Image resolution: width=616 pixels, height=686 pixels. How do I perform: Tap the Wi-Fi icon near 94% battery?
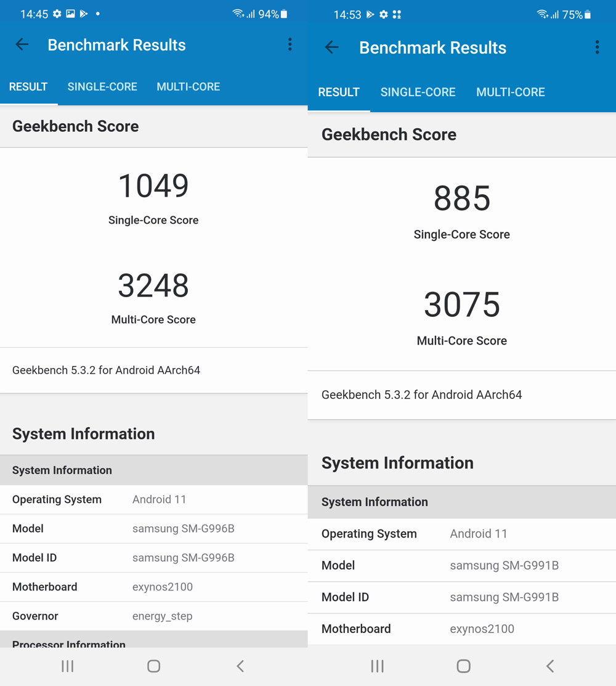[x=238, y=14]
